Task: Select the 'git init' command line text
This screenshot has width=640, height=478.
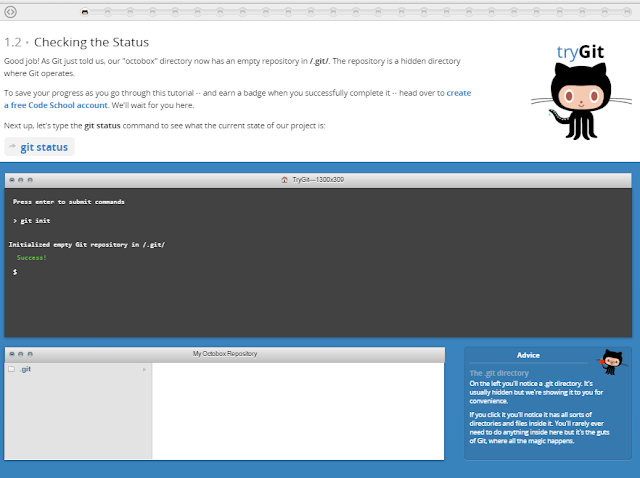Action: point(35,220)
